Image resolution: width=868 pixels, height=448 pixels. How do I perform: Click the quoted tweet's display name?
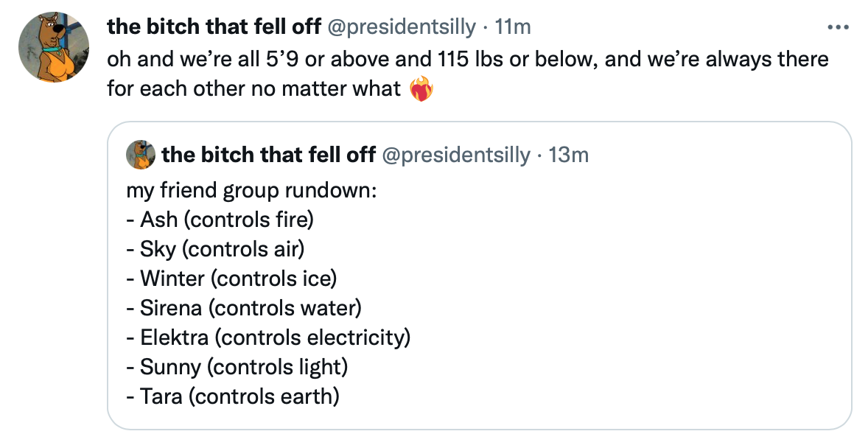coord(268,155)
